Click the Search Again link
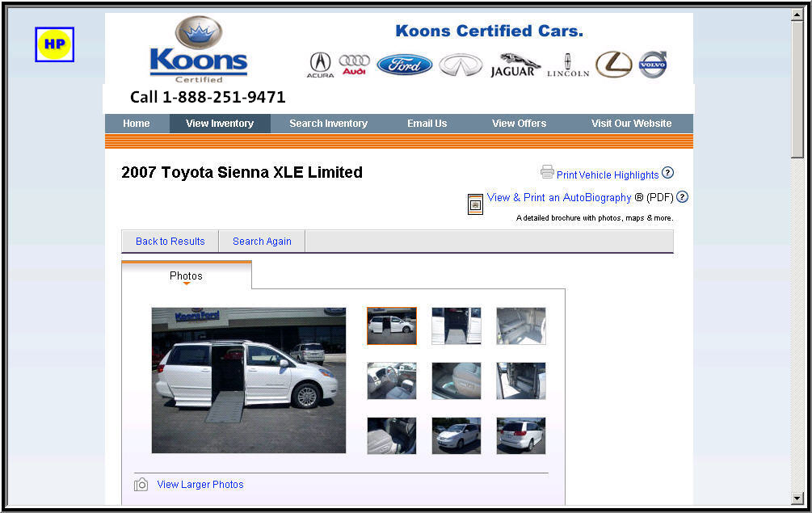The image size is (812, 513). (x=262, y=242)
